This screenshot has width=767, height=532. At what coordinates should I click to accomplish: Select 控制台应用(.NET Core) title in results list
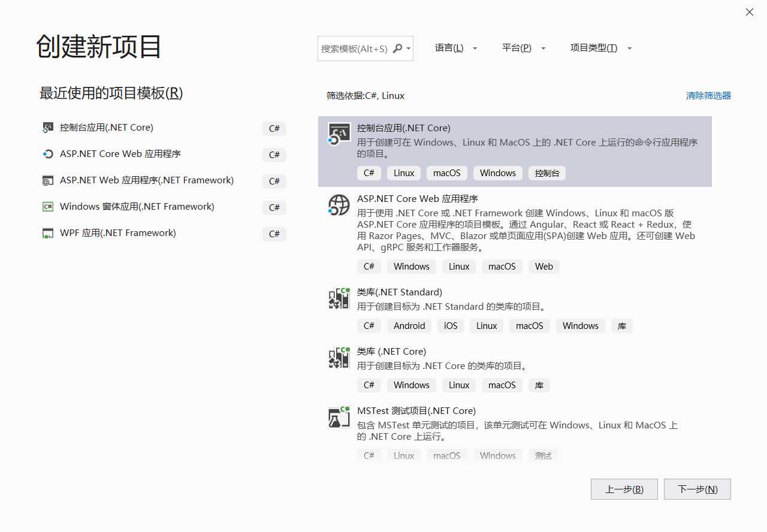point(404,128)
